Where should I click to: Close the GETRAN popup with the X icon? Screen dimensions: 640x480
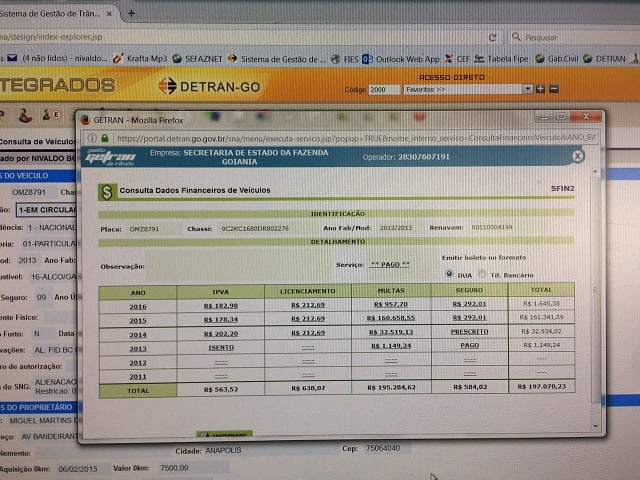click(578, 157)
